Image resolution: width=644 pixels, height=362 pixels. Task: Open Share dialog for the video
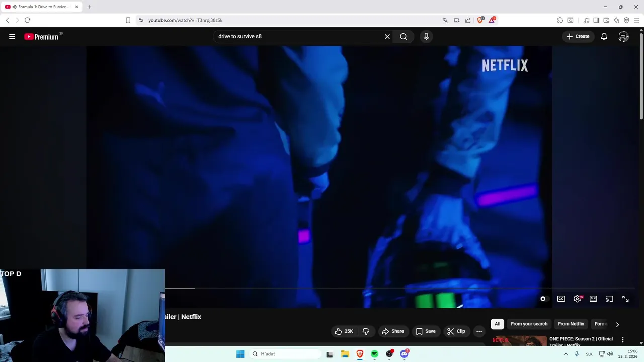point(392,331)
